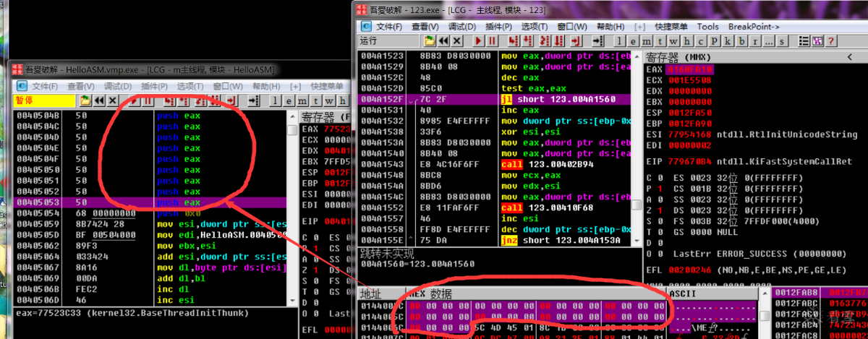Open Breakpoints 'b' button in 123.exe toolbar
This screenshot has height=339, width=868.
(741, 40)
